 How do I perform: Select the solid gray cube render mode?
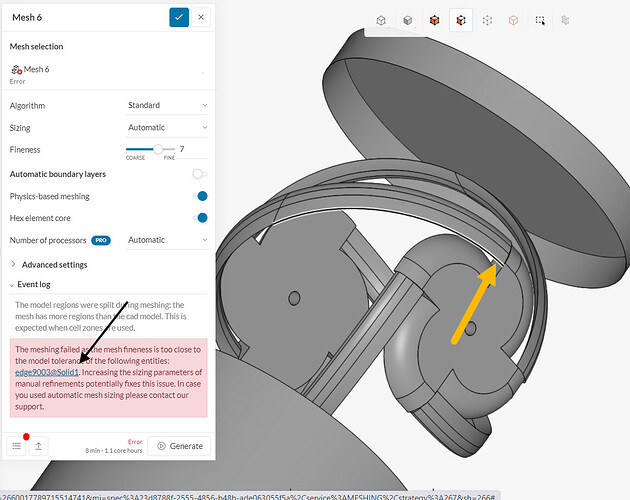pos(407,20)
